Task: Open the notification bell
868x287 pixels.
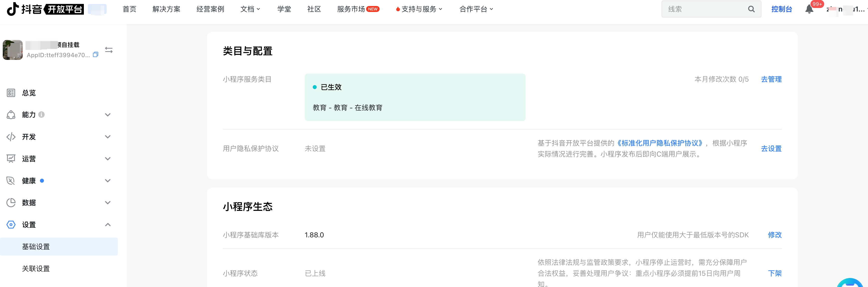Action: 809,9
